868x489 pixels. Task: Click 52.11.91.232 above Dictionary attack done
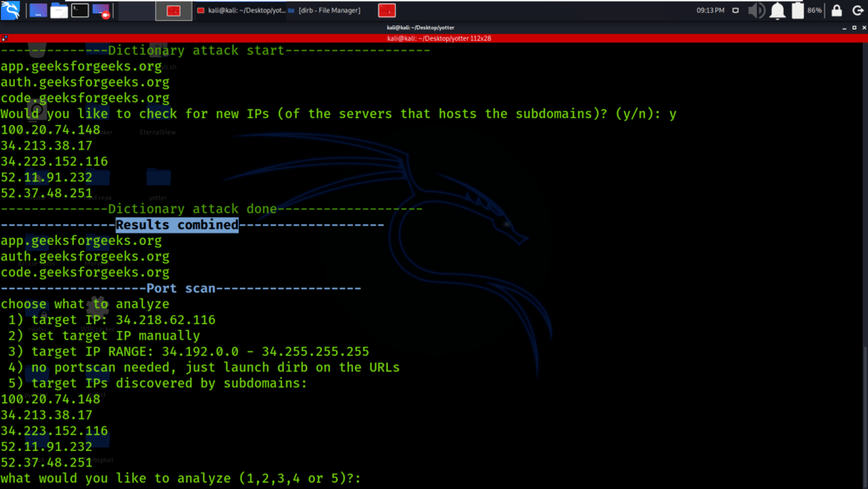(47, 177)
